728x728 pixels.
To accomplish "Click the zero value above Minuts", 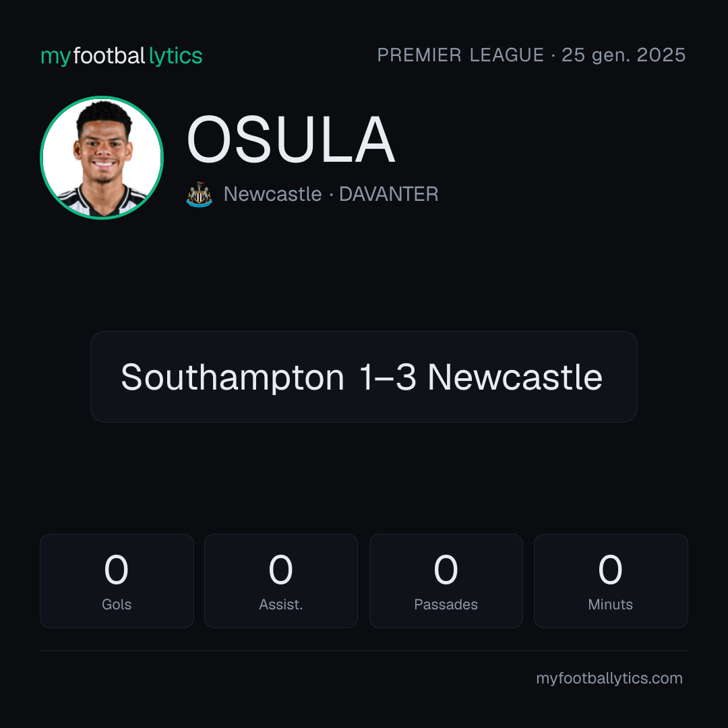I will pos(610,570).
